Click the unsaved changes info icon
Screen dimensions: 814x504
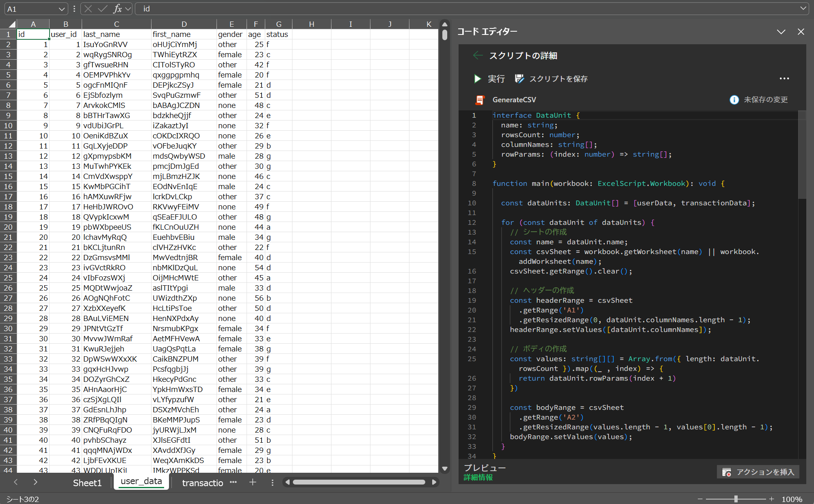click(734, 100)
